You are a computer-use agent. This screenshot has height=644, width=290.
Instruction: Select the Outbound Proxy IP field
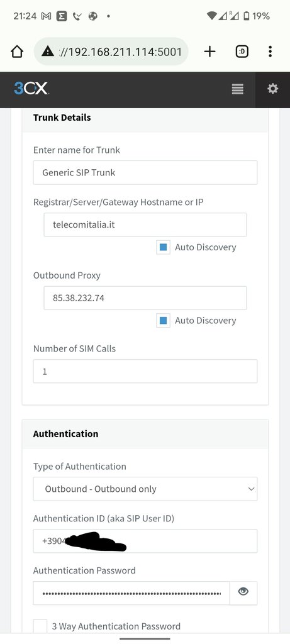[145, 297]
